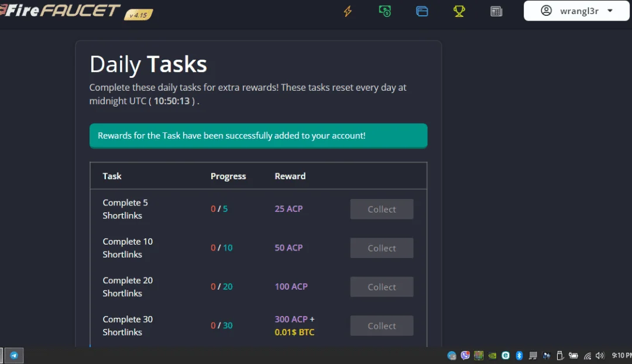Click the 50 ACP reward text
Screen dimensions: 632x364
point(288,248)
